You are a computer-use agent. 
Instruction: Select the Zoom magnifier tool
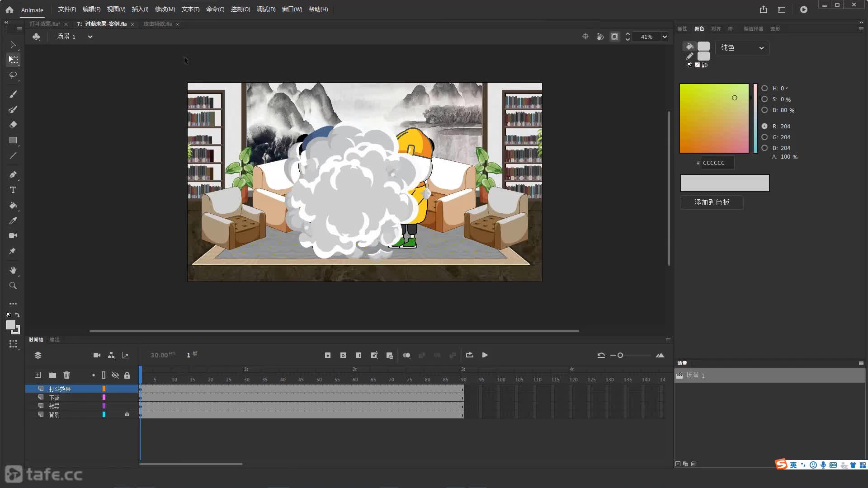pyautogui.click(x=13, y=286)
